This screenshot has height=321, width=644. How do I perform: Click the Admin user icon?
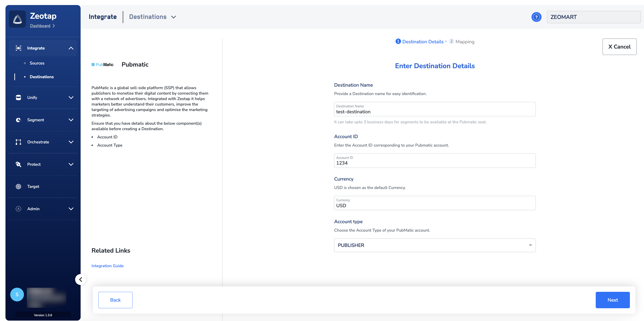point(18,209)
